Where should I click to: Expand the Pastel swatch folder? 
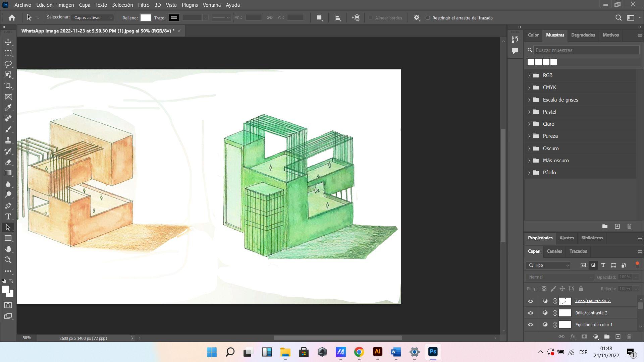pos(529,112)
